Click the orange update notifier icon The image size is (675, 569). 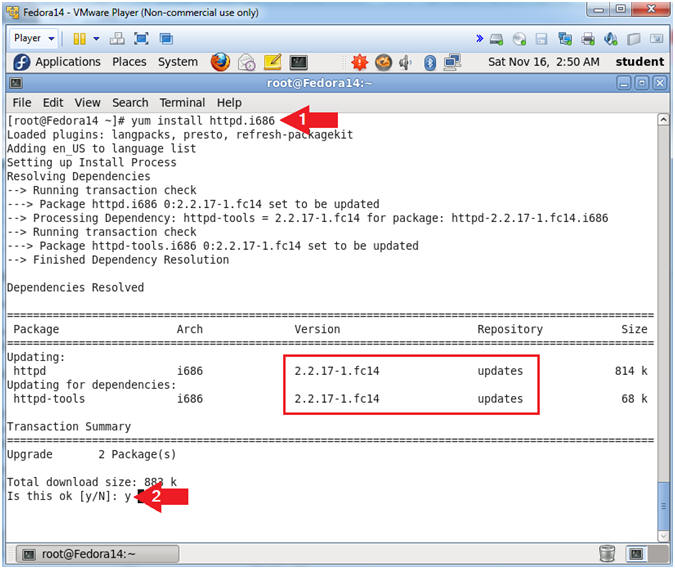point(383,63)
